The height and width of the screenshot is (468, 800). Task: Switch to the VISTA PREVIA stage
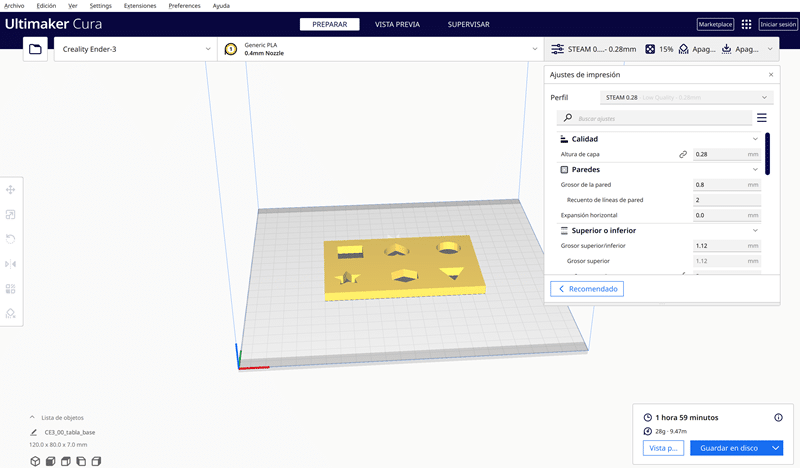pos(397,24)
